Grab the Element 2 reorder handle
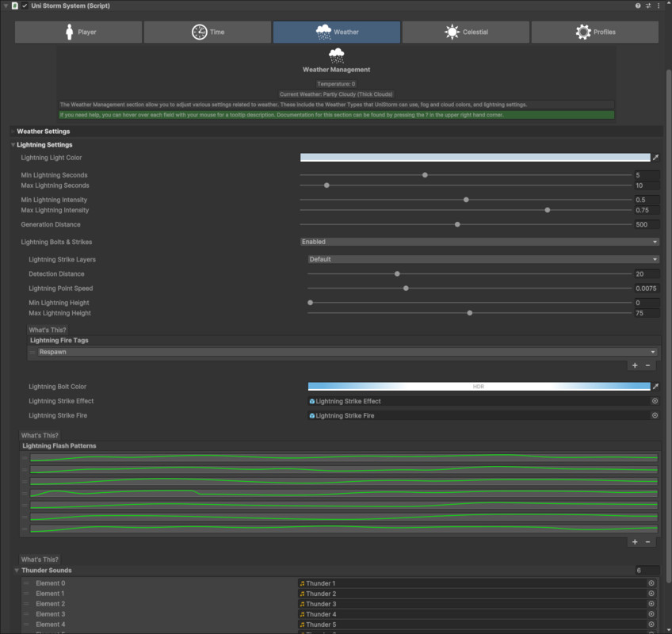 pos(26,604)
